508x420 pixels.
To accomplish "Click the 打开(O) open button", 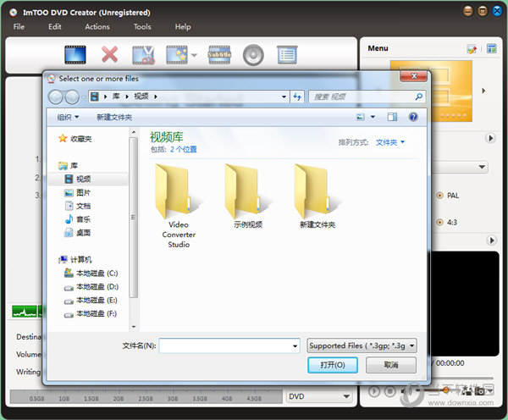I will pos(333,365).
